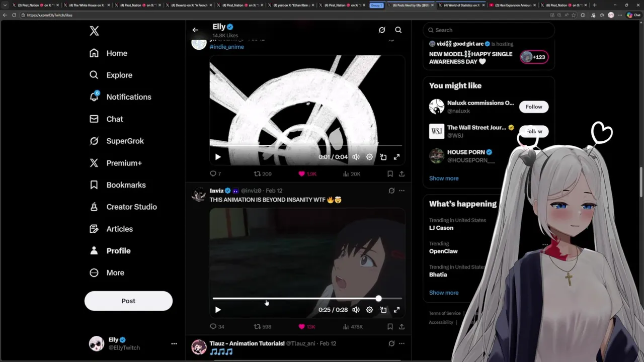644x362 pixels.
Task: Click the Inviz video progress slider handle
Action: (x=378, y=299)
